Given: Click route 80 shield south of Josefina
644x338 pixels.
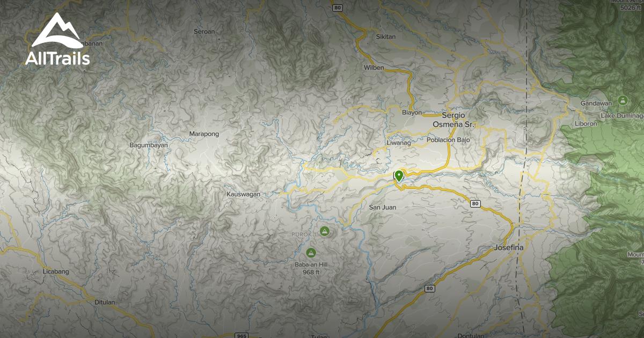Looking at the screenshot, I should point(430,289).
